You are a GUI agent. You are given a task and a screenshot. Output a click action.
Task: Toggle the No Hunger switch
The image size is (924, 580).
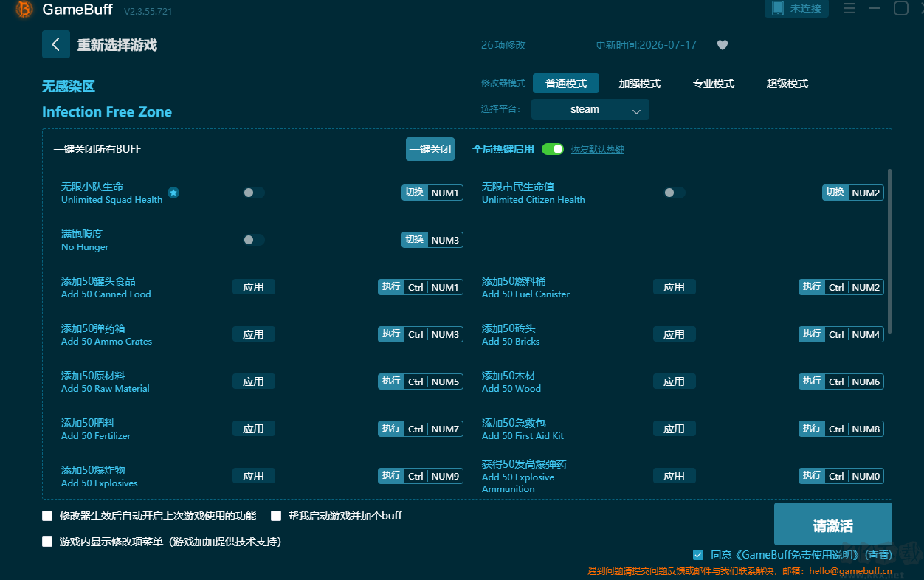click(x=253, y=240)
